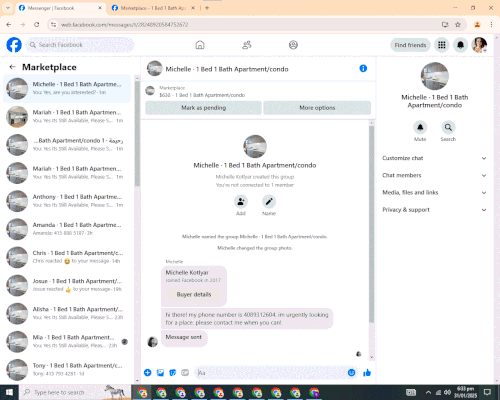Screen dimensions: 500x400
Task: Expand the Privacy & support section
Action: point(434,210)
